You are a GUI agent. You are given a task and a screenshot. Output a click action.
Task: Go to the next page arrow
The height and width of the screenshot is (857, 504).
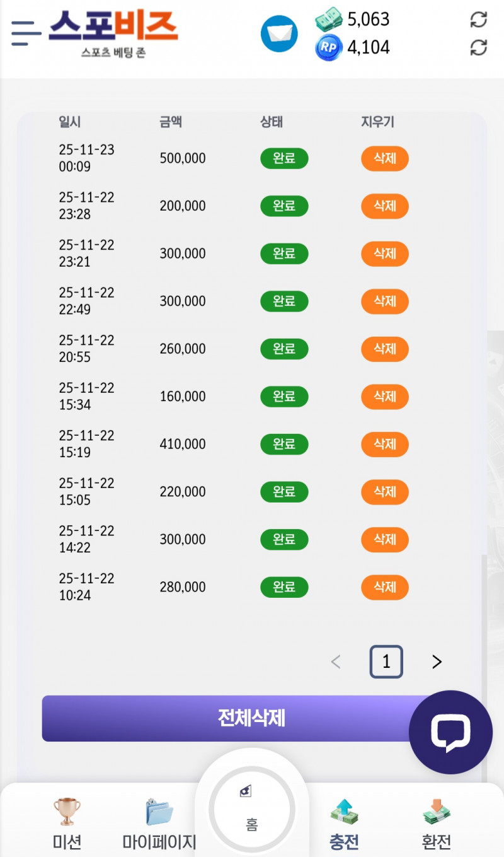(437, 662)
